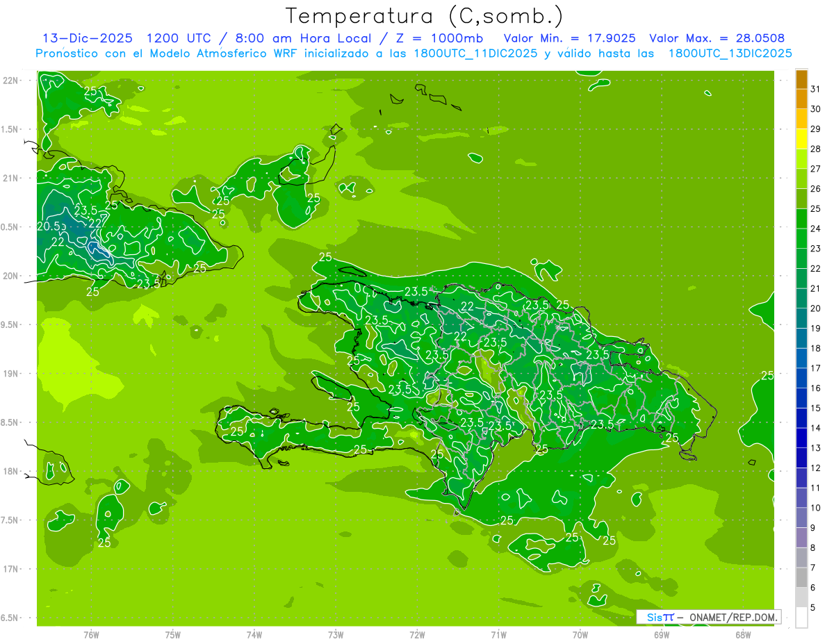Click the colorbar scale value "9"
The image size is (834, 644).
[812, 528]
